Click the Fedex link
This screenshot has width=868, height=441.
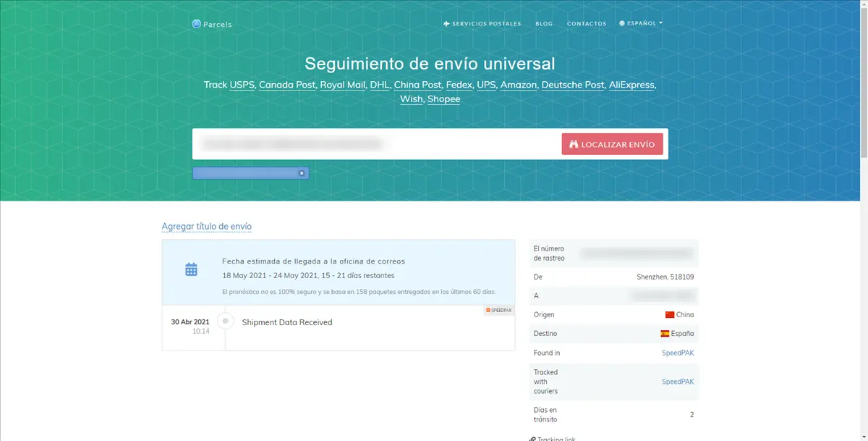[459, 85]
